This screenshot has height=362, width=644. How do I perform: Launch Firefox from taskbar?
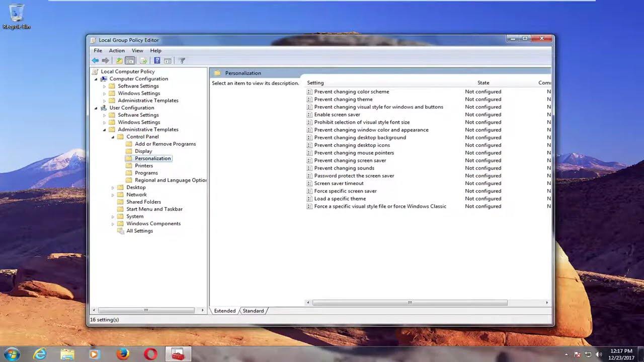point(122,354)
